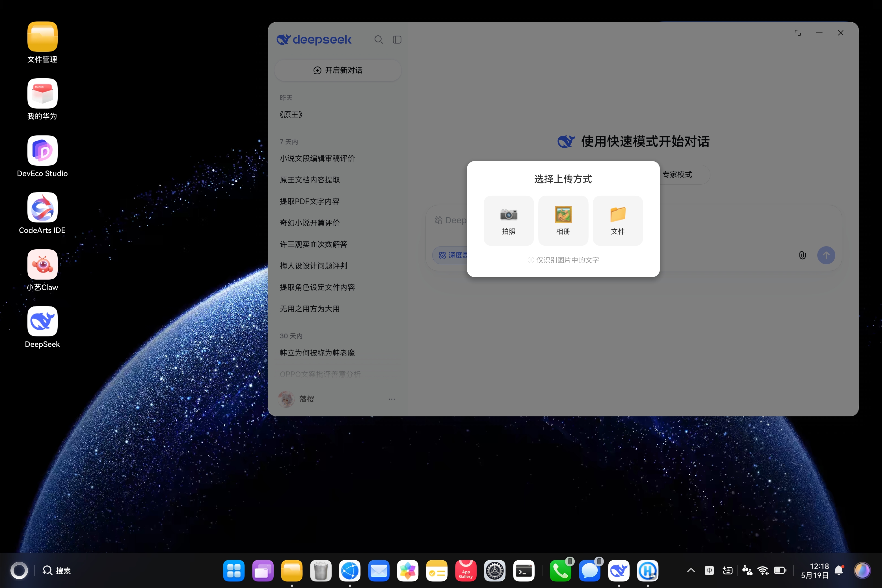Choose the 相册 album upload option
The width and height of the screenshot is (882, 588).
tap(563, 220)
